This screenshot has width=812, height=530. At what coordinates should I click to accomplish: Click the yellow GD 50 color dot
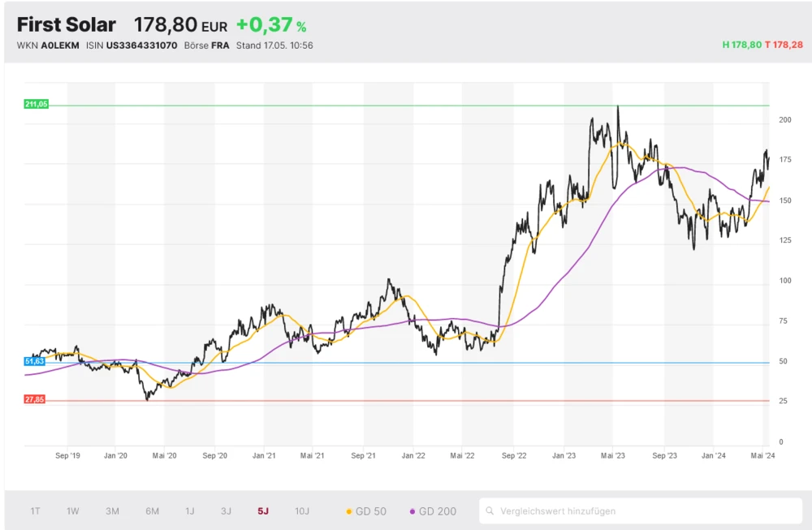(x=349, y=511)
